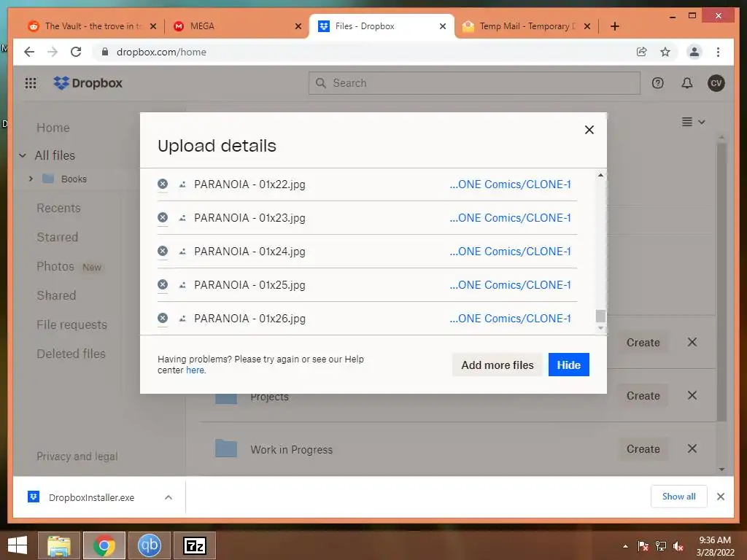Click image file icon for 01x23.jpg
Image resolution: width=747 pixels, height=560 pixels.
pos(182,218)
